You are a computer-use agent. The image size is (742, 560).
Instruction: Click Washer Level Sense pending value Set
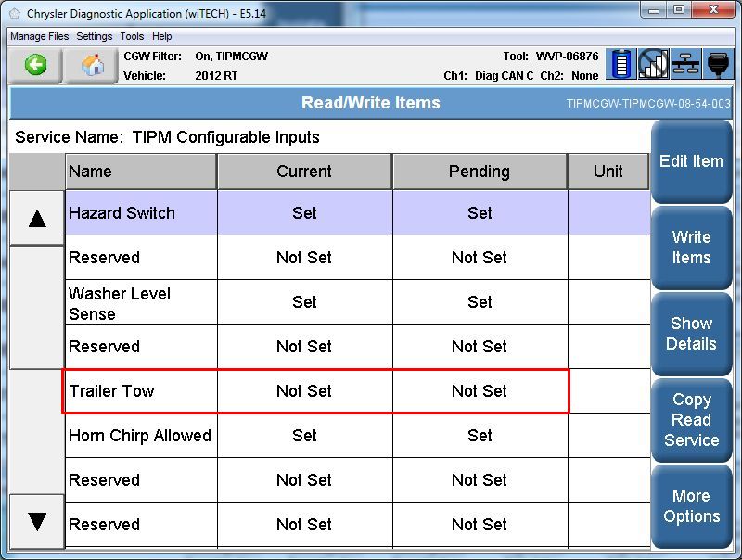480,301
